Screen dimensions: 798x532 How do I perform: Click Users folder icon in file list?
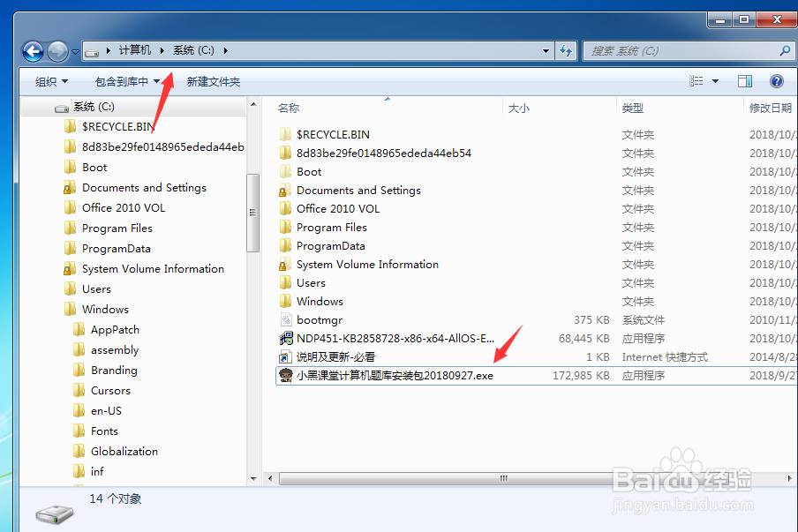[x=285, y=283]
